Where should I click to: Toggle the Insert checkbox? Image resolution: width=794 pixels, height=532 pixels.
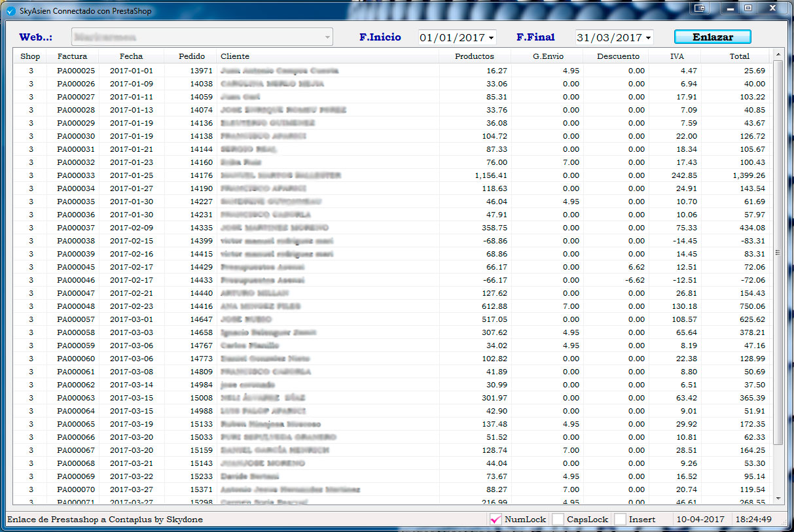click(x=620, y=519)
